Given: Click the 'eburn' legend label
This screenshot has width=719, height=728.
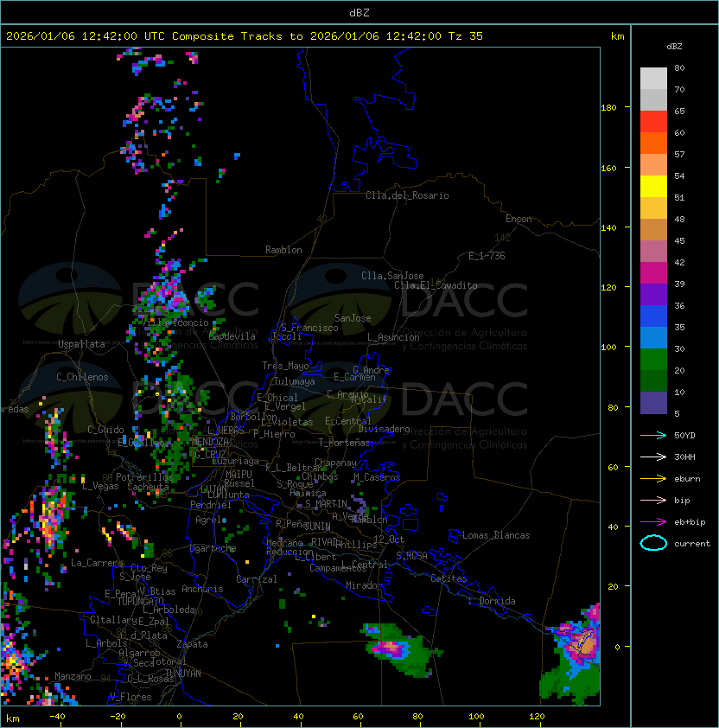Looking at the screenshot, I should click(687, 479).
